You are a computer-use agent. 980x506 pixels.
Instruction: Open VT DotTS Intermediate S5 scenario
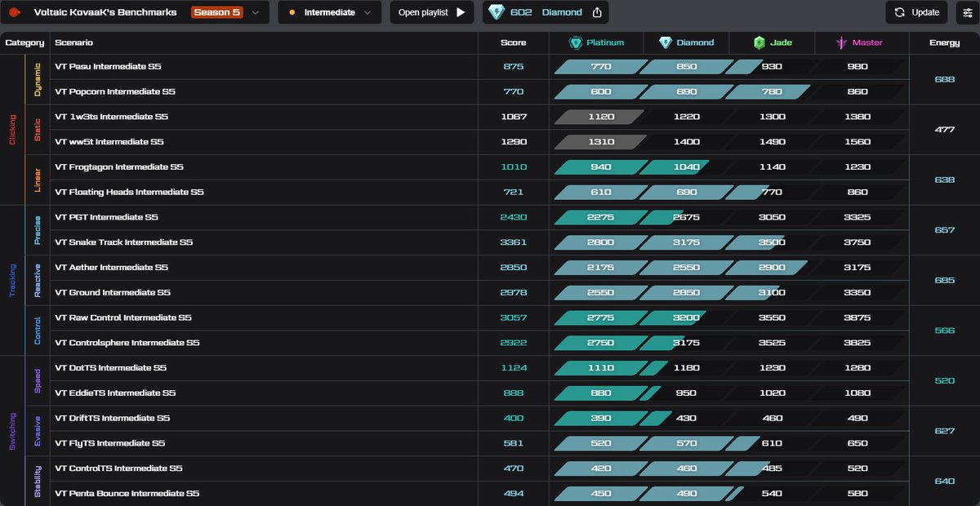(x=111, y=368)
